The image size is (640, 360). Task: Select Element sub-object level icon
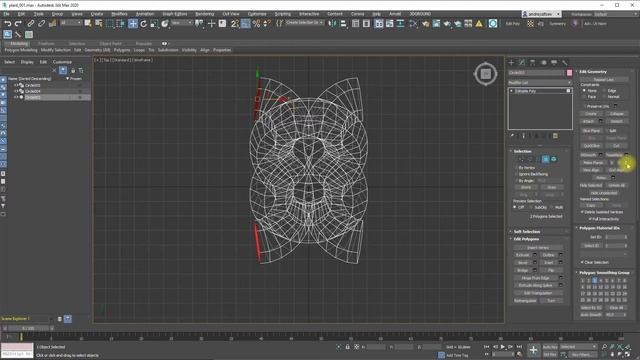pos(554,159)
